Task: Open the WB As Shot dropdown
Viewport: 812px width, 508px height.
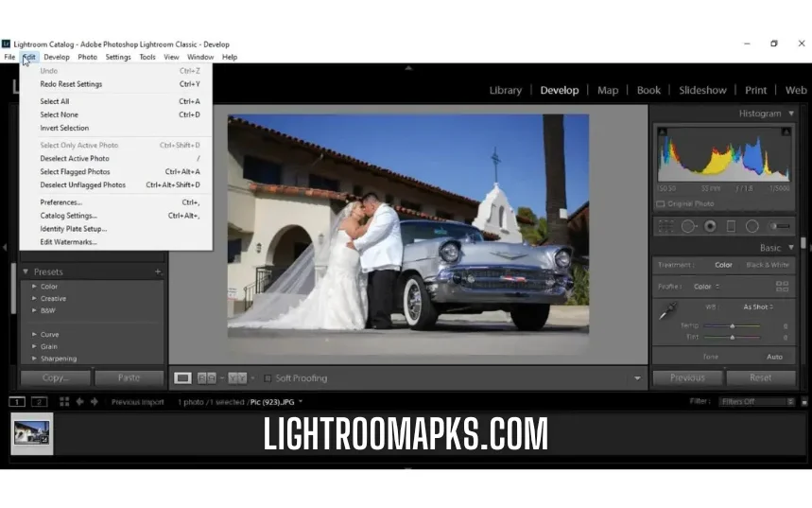Action: tap(759, 307)
